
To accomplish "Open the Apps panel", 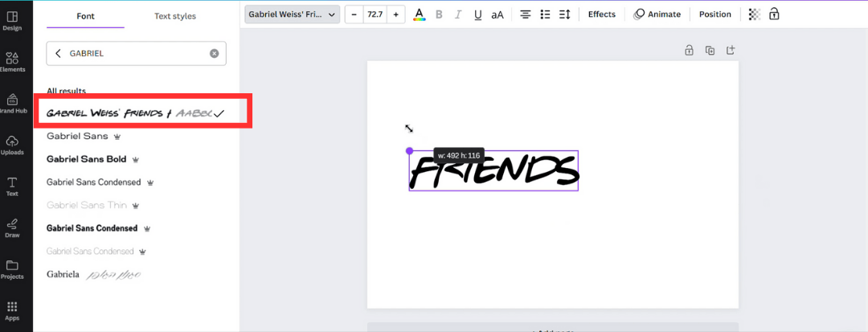I will pyautogui.click(x=12, y=309).
